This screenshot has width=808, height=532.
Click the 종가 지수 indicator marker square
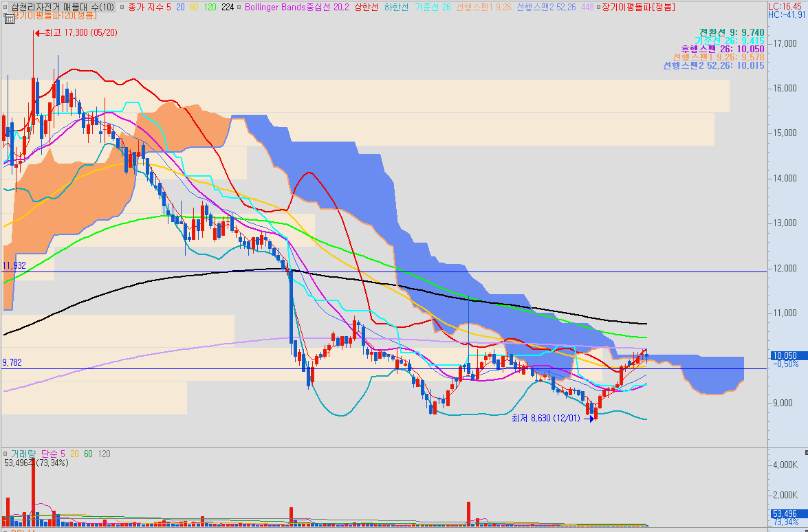pyautogui.click(x=122, y=7)
